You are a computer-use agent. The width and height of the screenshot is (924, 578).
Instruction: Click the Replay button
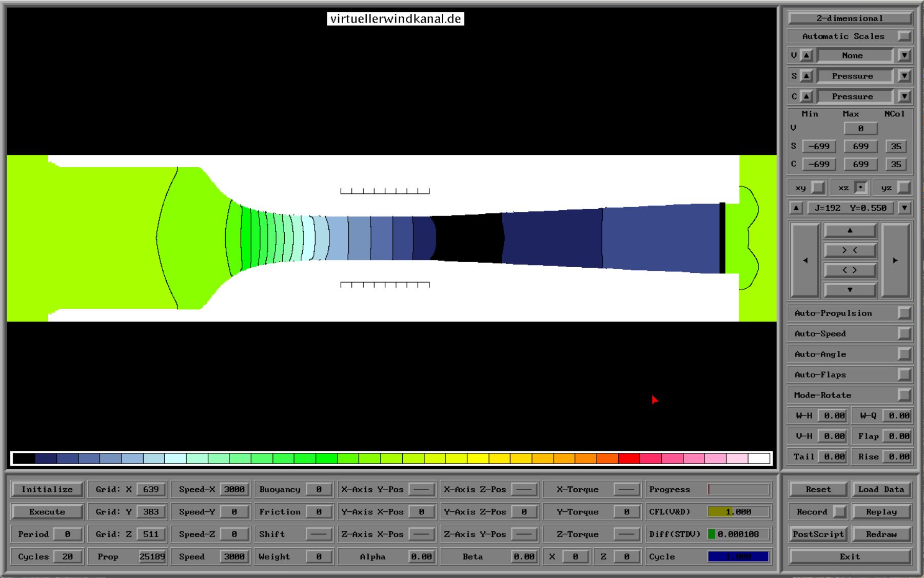click(x=881, y=512)
